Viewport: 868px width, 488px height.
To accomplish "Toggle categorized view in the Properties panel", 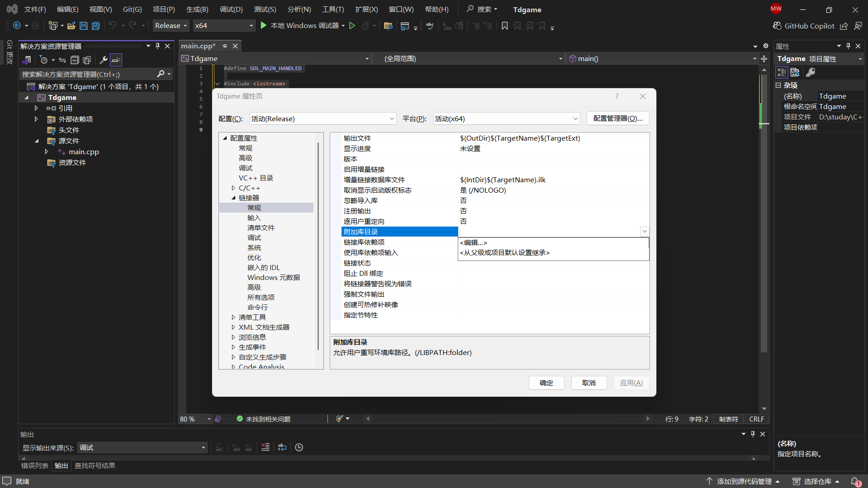I will (782, 72).
